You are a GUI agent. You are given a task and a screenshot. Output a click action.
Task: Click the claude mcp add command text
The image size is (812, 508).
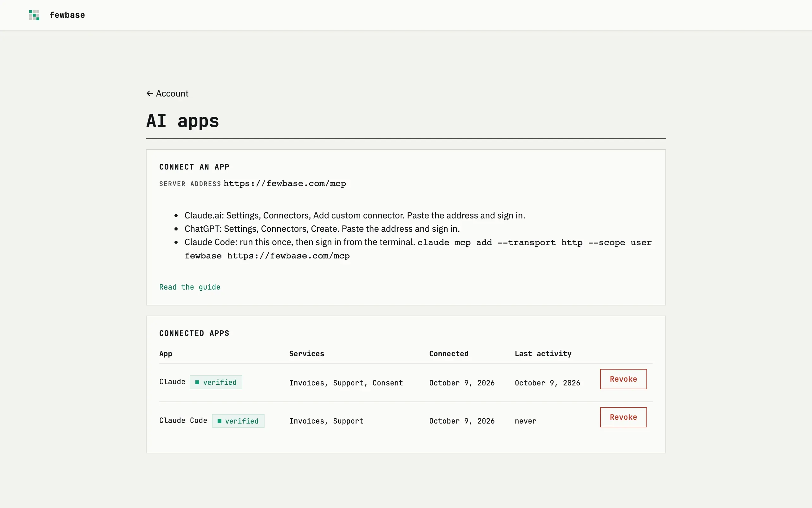coord(418,249)
